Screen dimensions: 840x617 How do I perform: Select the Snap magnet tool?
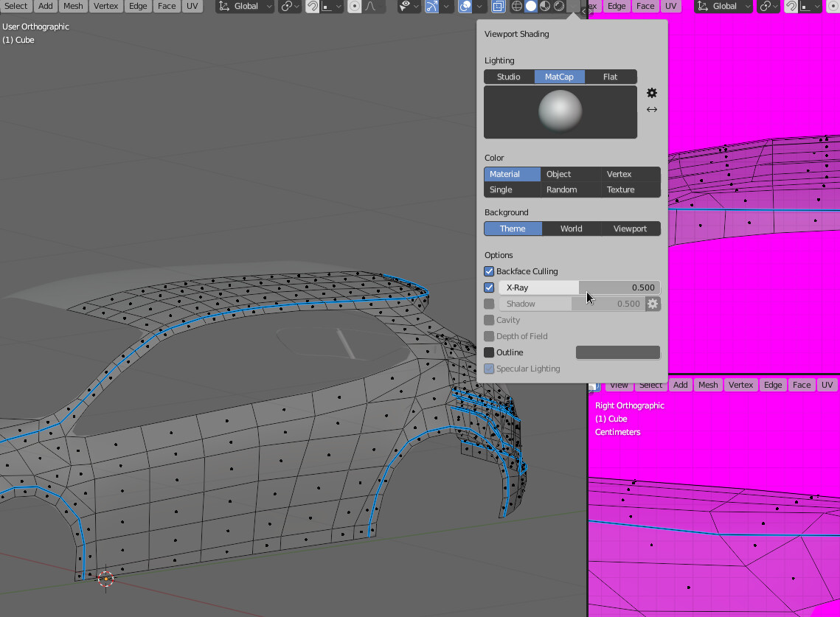(x=311, y=6)
